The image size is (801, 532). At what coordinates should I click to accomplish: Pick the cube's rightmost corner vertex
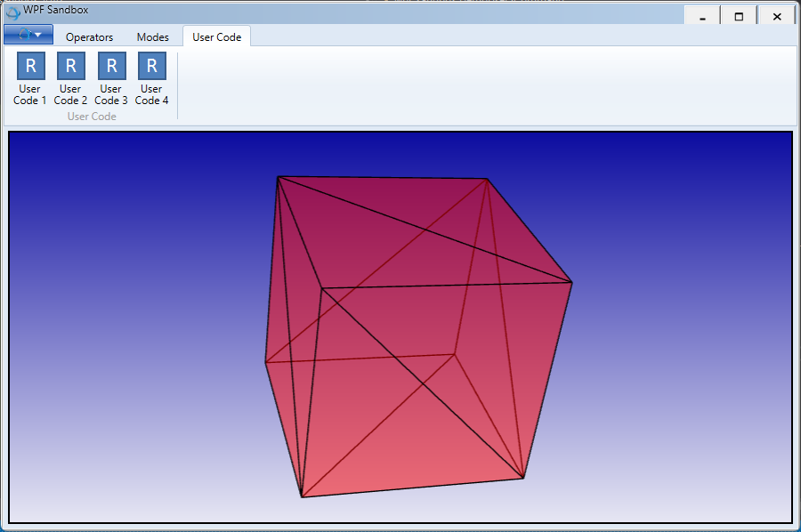[x=571, y=283]
